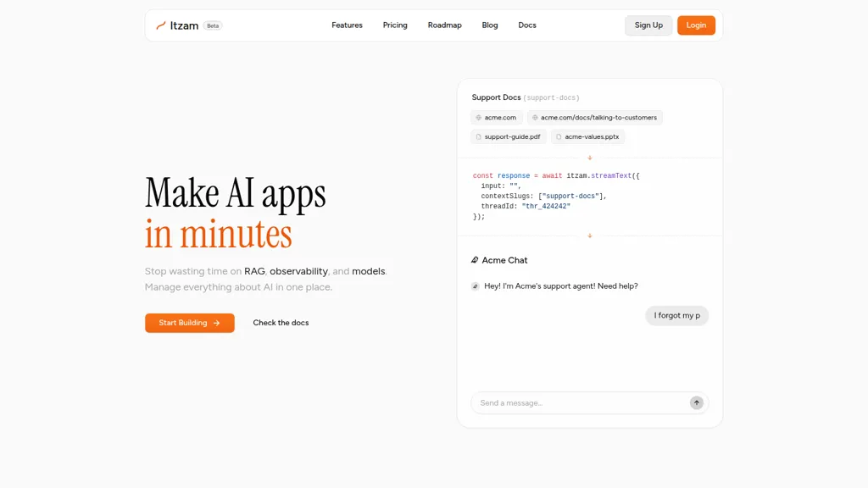Click the Beta badge next to Itzam
Viewport: 868px width, 488px height.
(213, 25)
